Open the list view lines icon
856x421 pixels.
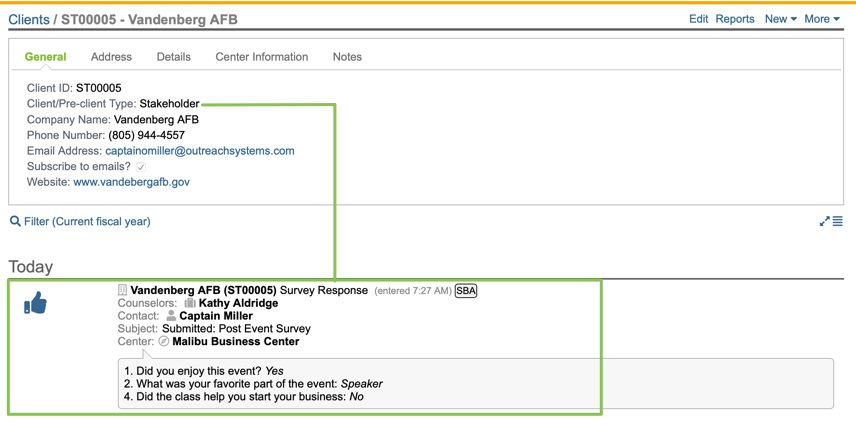point(838,221)
